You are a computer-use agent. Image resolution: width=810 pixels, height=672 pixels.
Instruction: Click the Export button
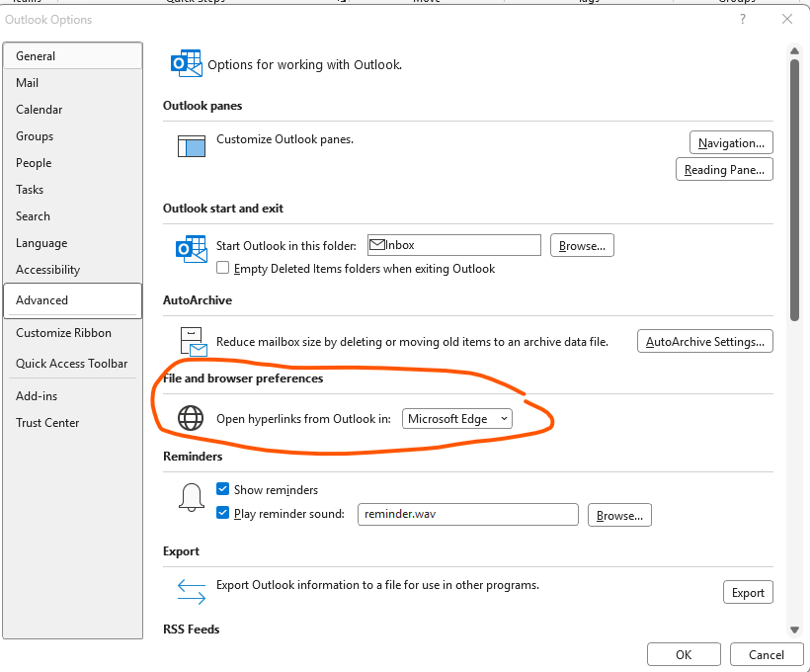748,592
